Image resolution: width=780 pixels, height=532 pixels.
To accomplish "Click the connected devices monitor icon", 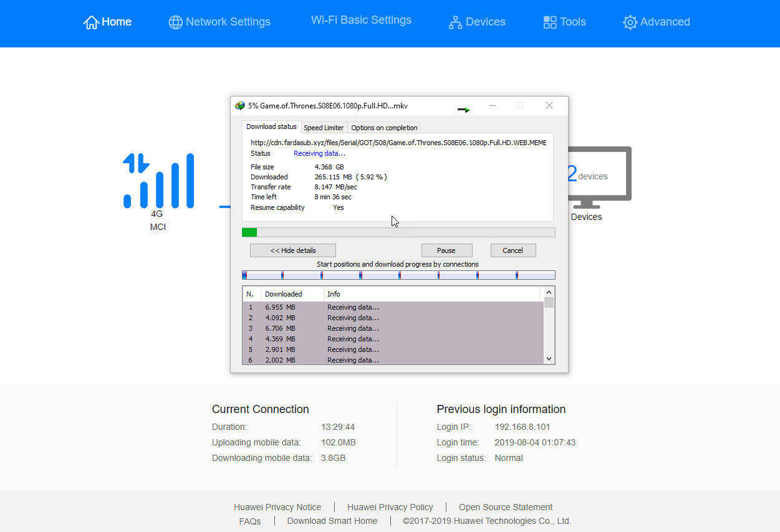I will 599,178.
